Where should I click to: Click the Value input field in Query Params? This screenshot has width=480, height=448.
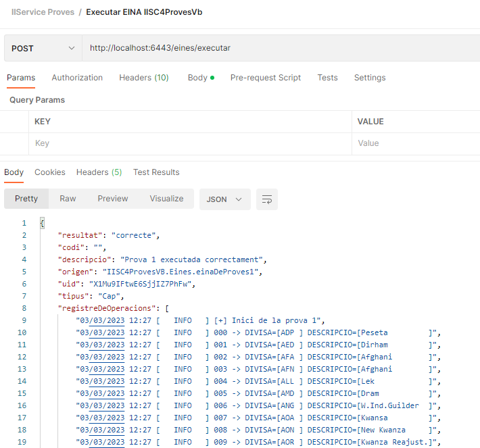pyautogui.click(x=416, y=143)
